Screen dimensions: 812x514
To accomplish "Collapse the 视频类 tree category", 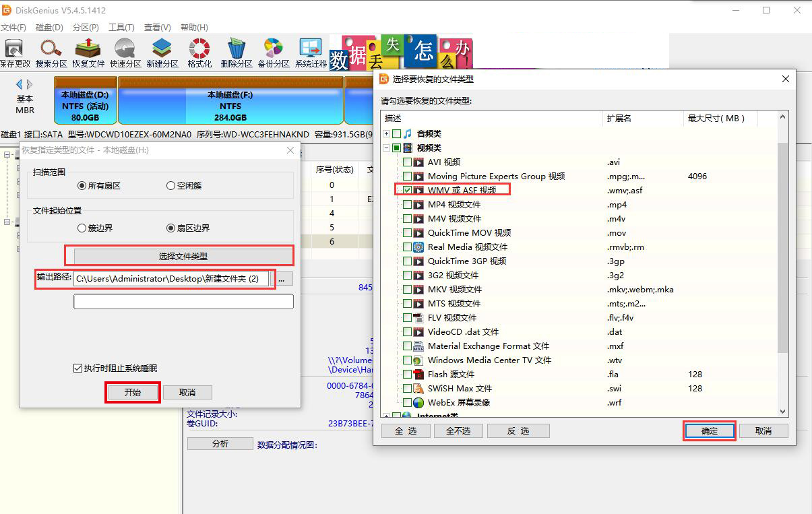I will click(387, 148).
